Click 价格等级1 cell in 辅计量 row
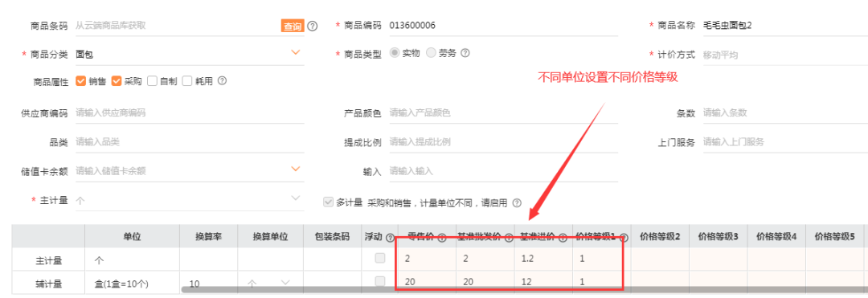Image resolution: width=868 pixels, height=298 pixels. [601, 281]
